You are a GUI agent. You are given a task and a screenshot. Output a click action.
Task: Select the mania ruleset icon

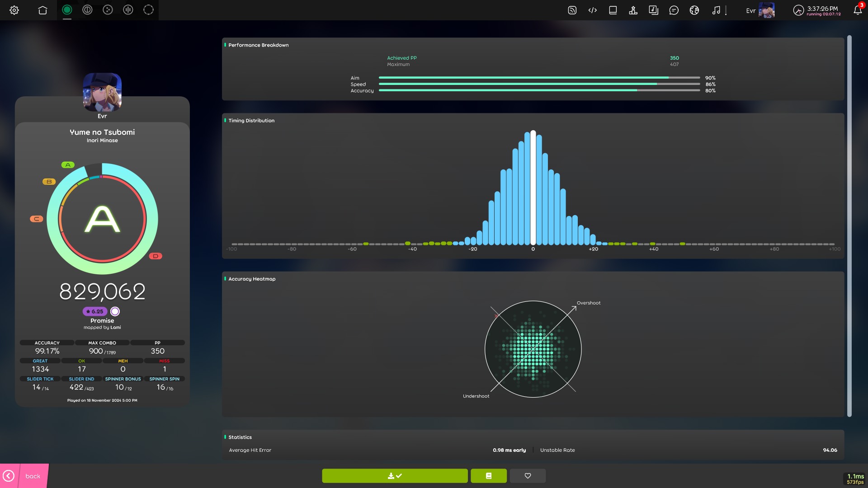tap(128, 10)
